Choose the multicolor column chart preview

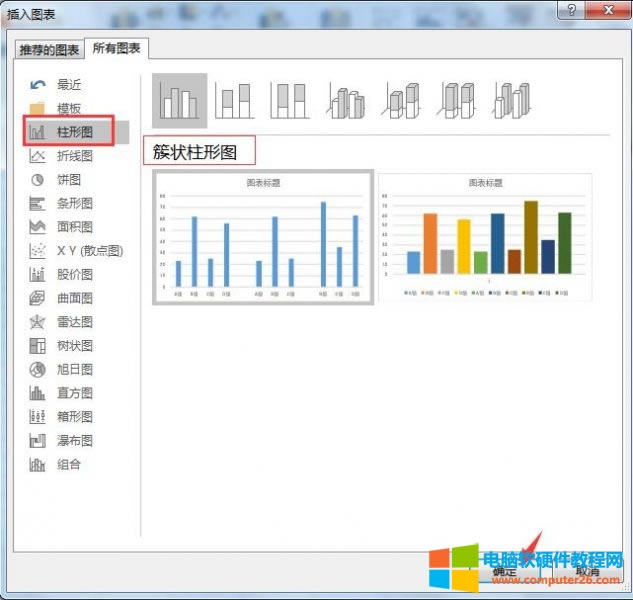pos(485,237)
